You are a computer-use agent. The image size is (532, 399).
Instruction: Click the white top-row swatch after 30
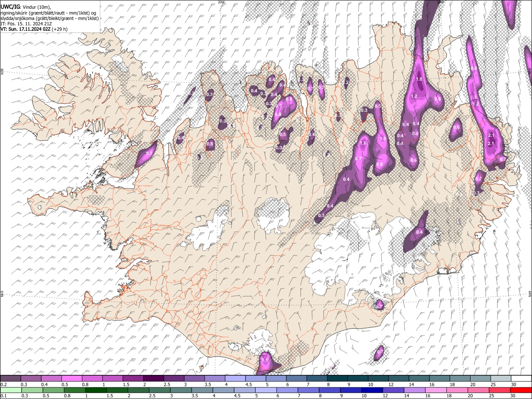click(521, 378)
